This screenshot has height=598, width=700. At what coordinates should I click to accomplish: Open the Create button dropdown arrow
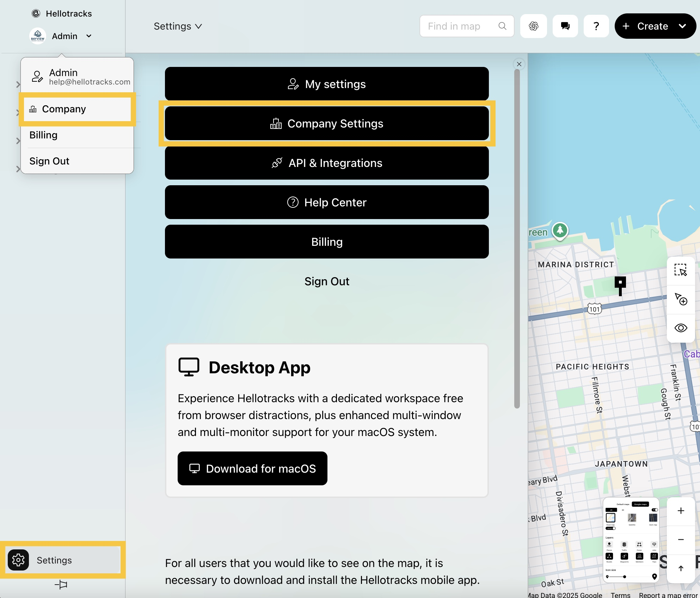(682, 26)
